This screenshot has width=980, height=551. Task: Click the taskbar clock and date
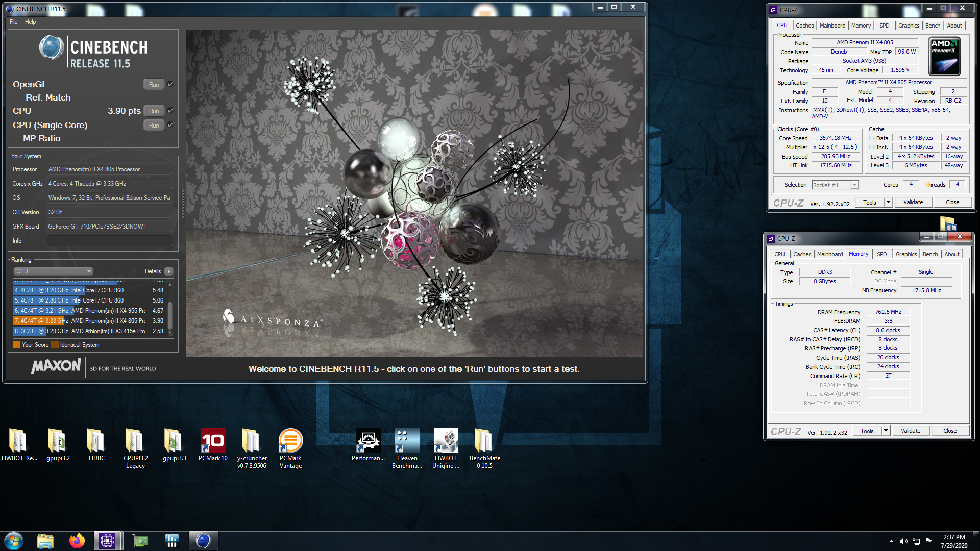954,541
